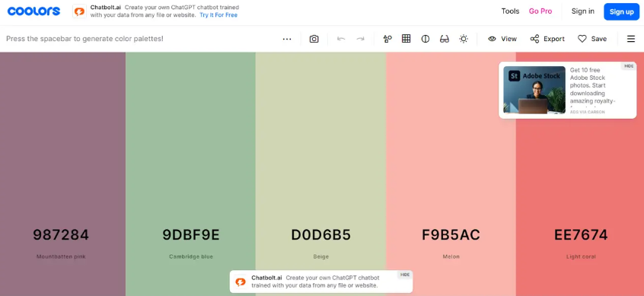Click the Sign up button
Image resolution: width=644 pixels, height=296 pixels.
(621, 11)
